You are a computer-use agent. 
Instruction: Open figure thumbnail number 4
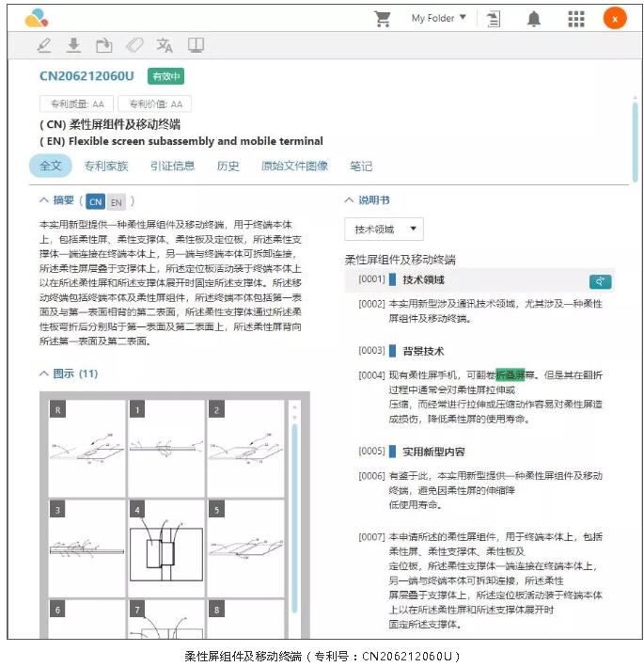165,545
